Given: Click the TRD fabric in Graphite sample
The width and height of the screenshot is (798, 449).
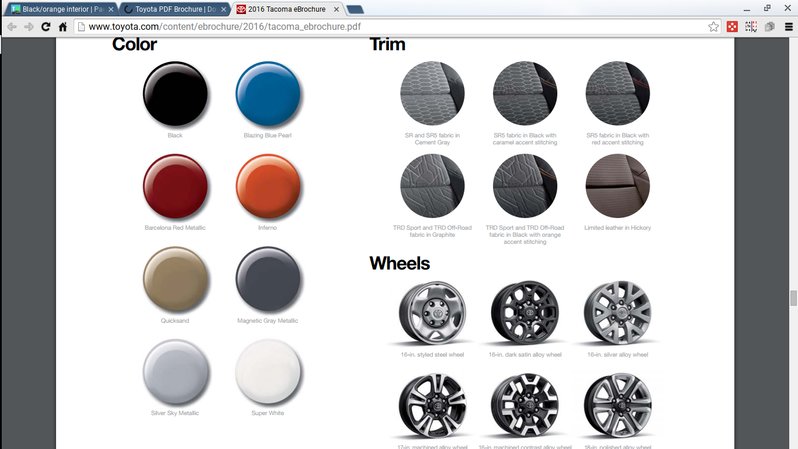Looking at the screenshot, I should pyautogui.click(x=433, y=186).
